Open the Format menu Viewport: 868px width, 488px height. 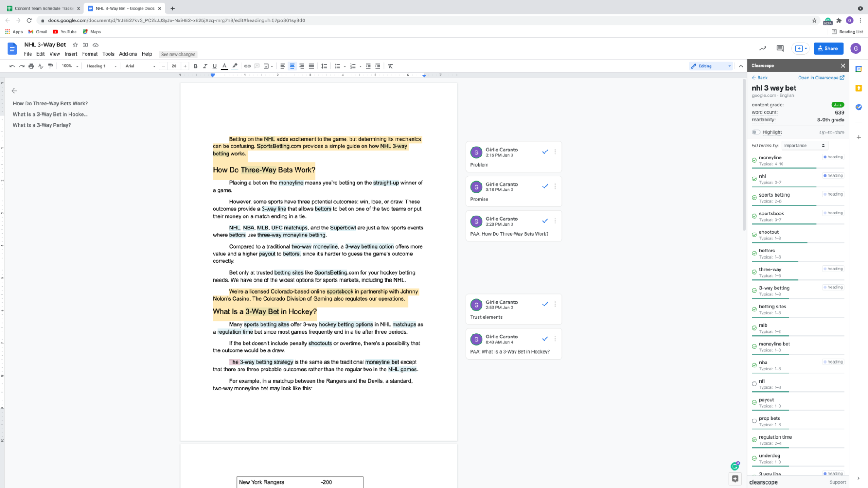click(90, 54)
